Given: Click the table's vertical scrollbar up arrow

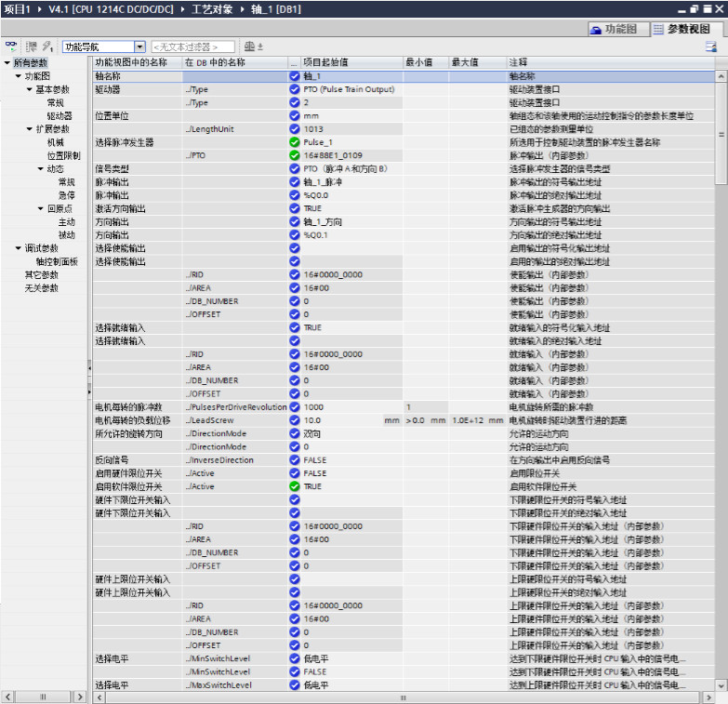Looking at the screenshot, I should click(721, 75).
